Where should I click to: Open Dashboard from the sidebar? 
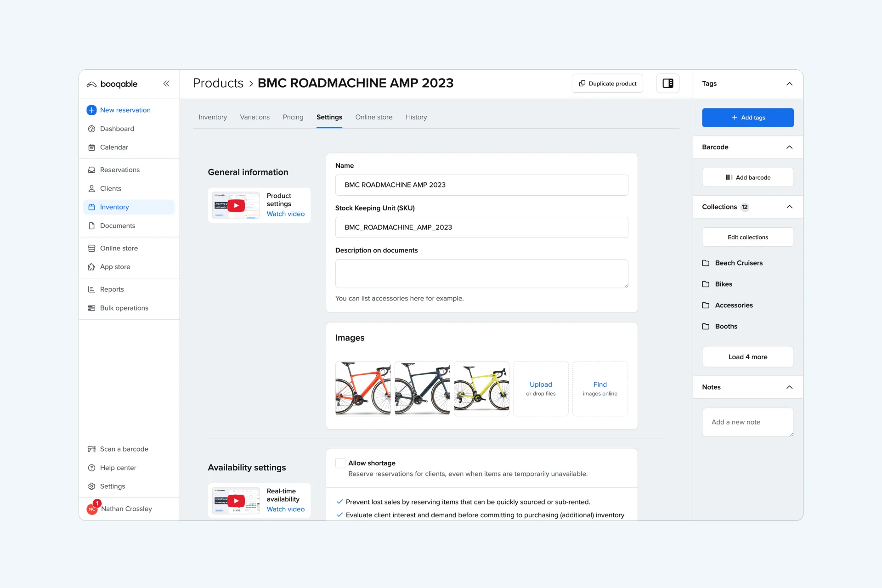117,129
